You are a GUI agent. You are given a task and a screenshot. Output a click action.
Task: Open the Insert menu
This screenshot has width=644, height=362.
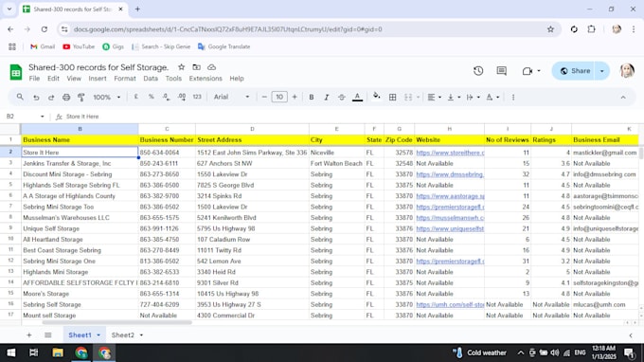pyautogui.click(x=98, y=79)
